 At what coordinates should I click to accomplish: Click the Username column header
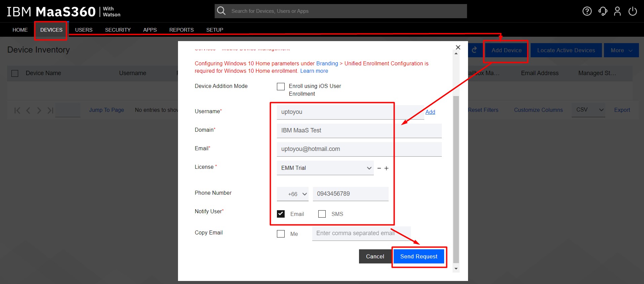tap(133, 73)
